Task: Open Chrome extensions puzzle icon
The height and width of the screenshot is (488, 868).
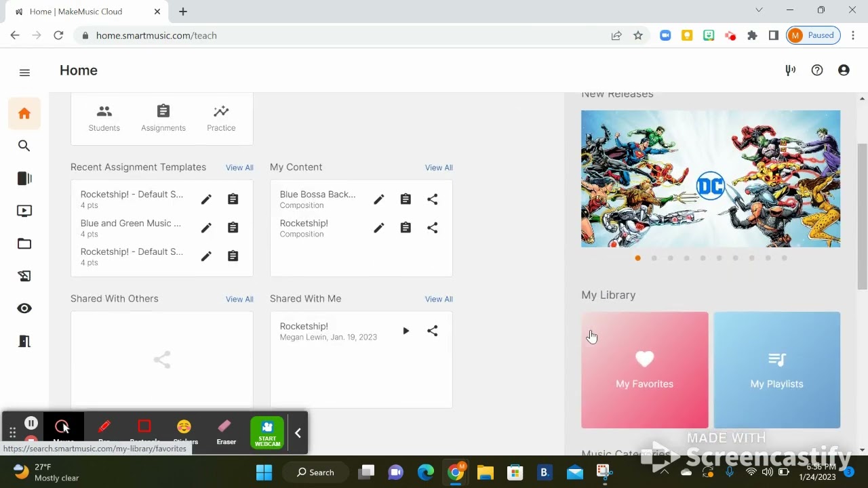Action: [752, 35]
